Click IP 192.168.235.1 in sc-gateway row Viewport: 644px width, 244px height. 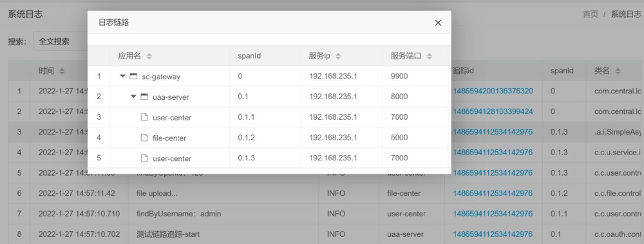click(x=333, y=77)
